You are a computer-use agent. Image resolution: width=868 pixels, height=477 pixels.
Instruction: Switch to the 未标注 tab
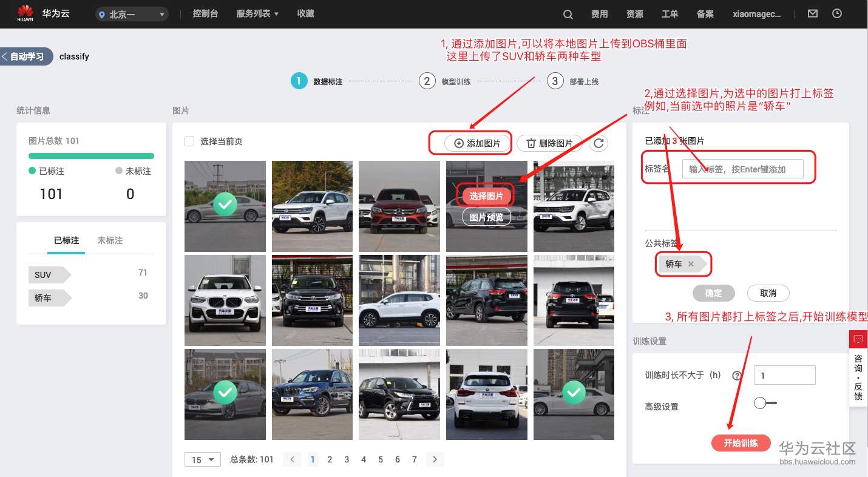pos(110,240)
